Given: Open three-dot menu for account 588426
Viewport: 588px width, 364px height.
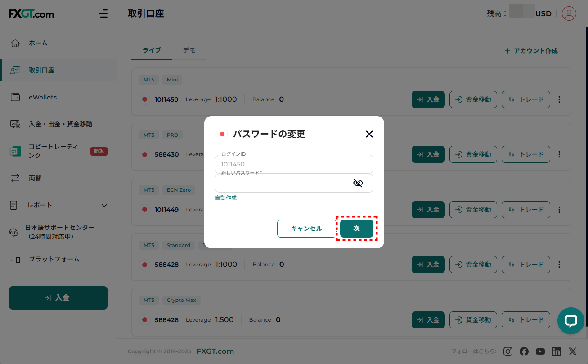Looking at the screenshot, I should click(x=559, y=320).
